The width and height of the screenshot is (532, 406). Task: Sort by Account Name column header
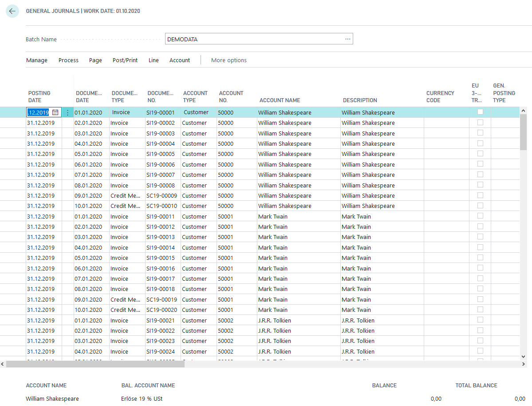coord(280,100)
